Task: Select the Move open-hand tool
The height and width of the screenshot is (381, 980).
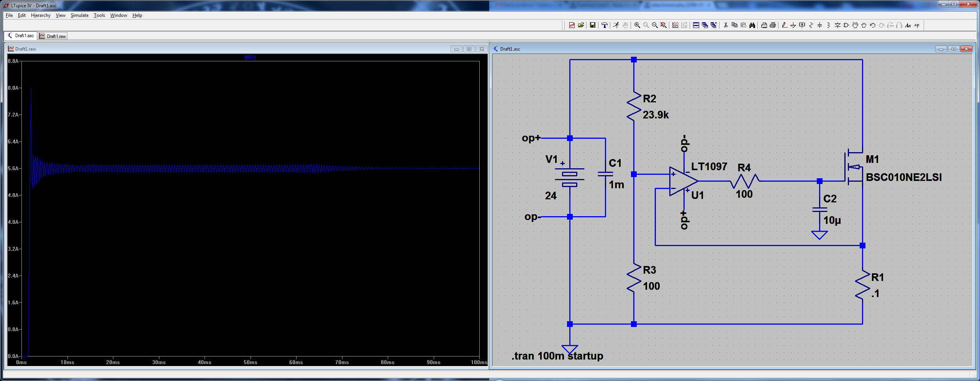Action: point(855,25)
